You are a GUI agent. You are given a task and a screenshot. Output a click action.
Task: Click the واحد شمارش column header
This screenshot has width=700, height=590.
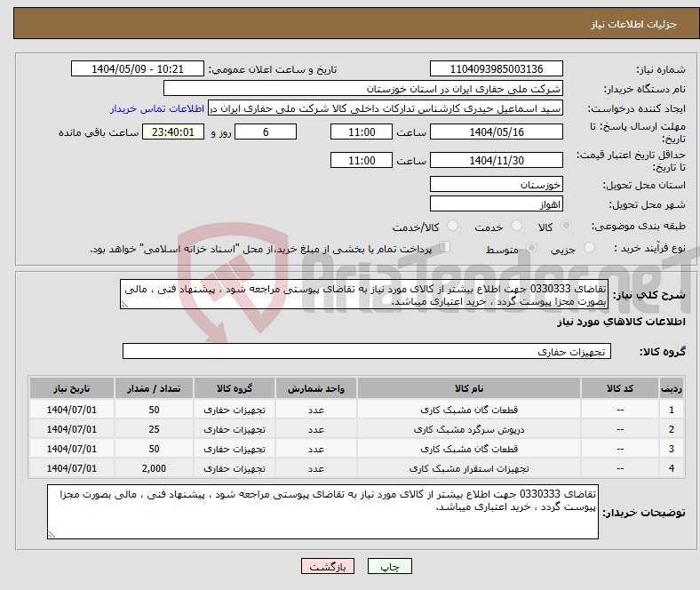click(316, 388)
